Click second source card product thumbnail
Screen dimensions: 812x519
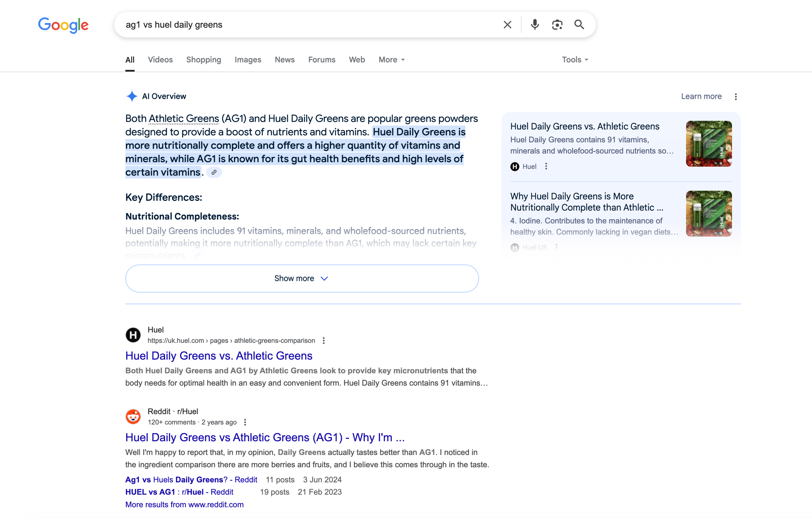click(x=709, y=213)
